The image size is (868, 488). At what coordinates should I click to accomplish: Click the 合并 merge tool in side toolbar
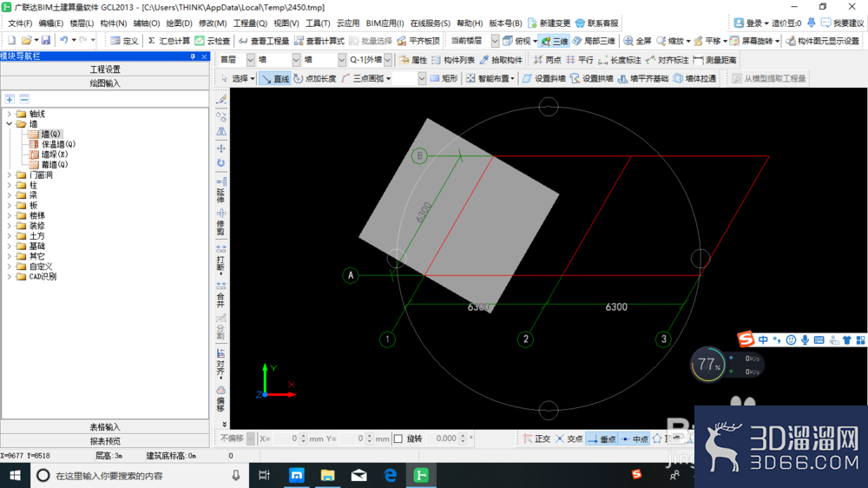(x=220, y=294)
